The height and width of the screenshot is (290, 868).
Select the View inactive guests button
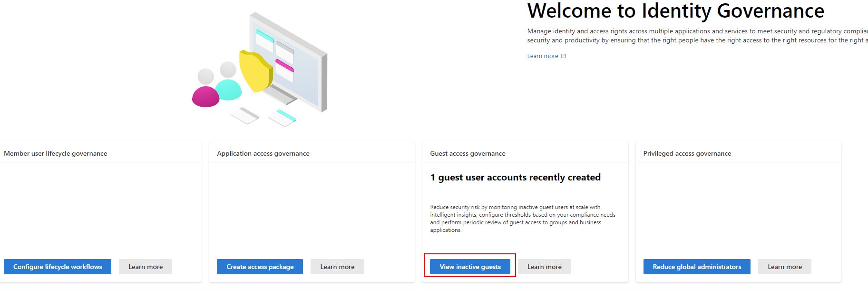tap(470, 267)
